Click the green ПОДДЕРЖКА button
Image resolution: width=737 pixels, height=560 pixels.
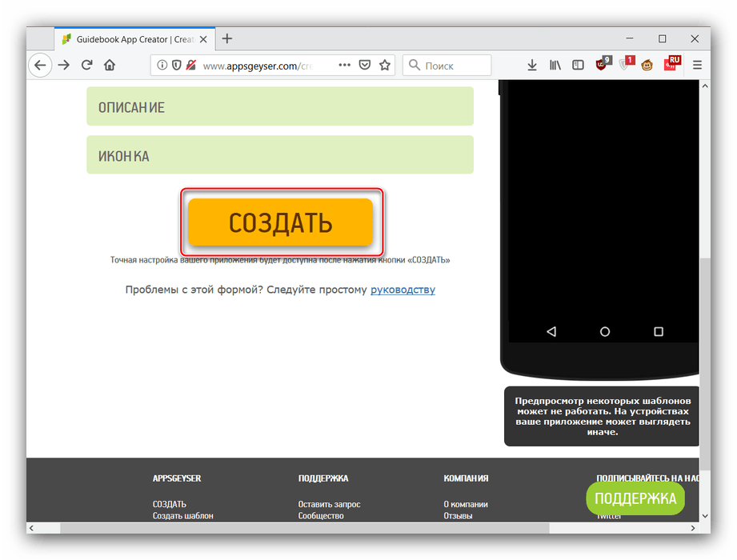635,498
